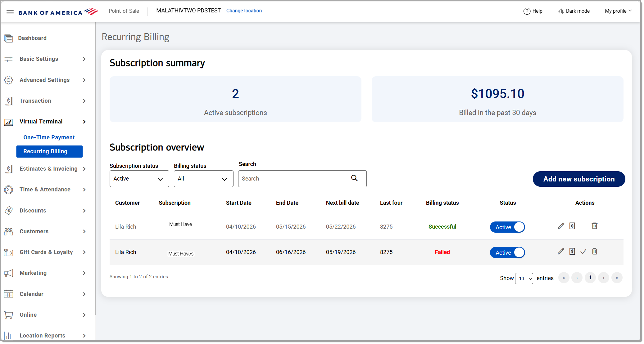
Task: Open the My profile dropdown
Action: 618,11
